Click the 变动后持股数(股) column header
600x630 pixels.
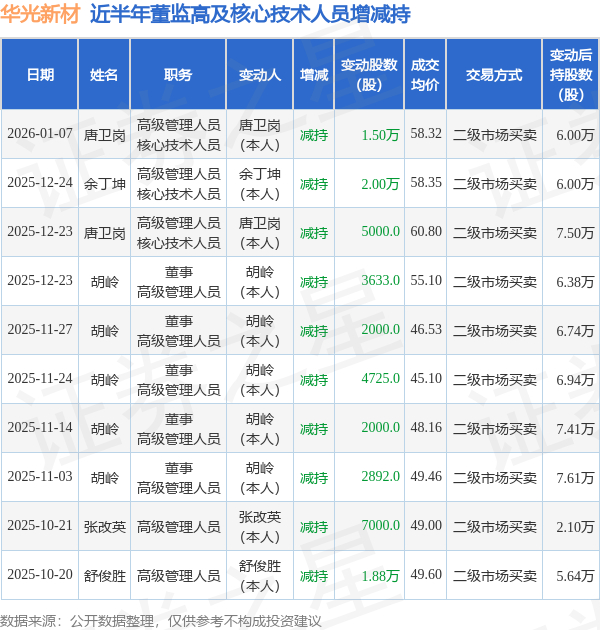pos(571,75)
